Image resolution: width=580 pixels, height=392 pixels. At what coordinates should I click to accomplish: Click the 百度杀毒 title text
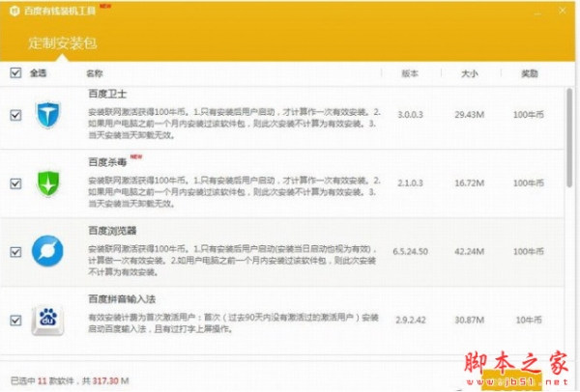tap(107, 162)
